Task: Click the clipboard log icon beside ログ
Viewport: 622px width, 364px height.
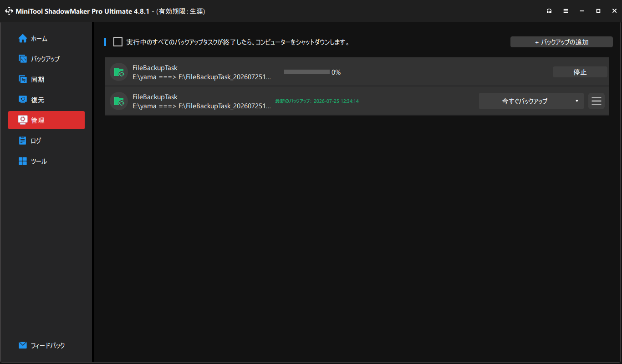Action: click(x=23, y=140)
